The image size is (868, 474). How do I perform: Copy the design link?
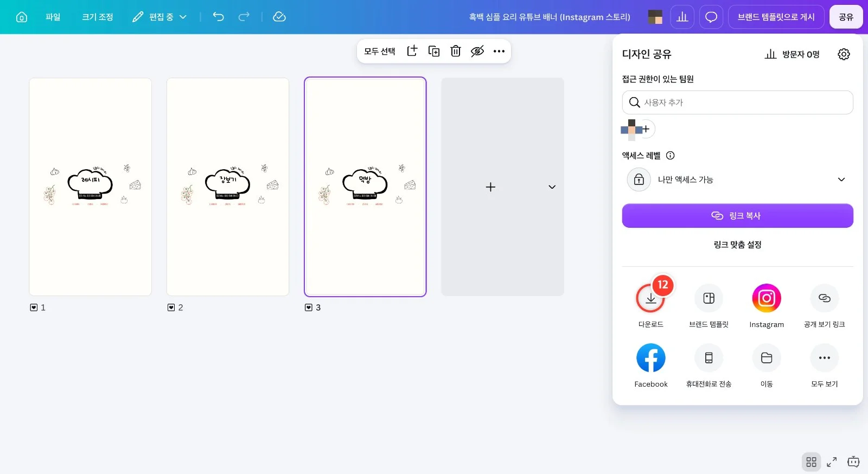737,216
